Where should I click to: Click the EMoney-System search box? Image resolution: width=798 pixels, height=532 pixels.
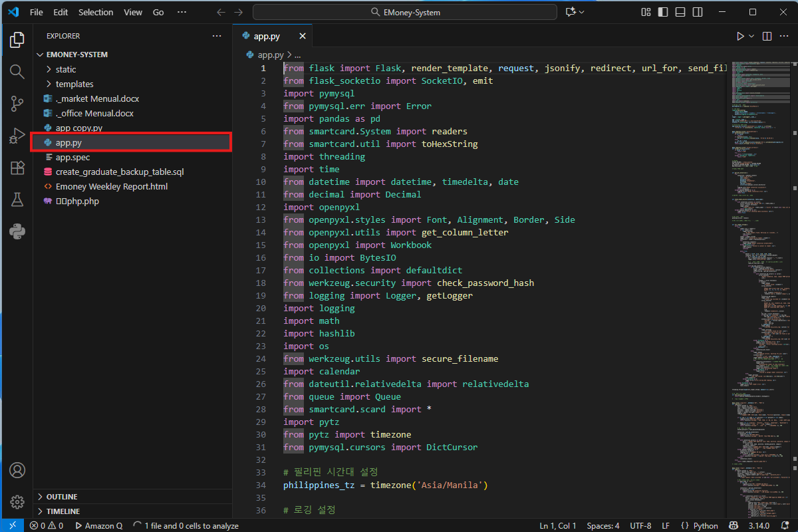tap(405, 12)
